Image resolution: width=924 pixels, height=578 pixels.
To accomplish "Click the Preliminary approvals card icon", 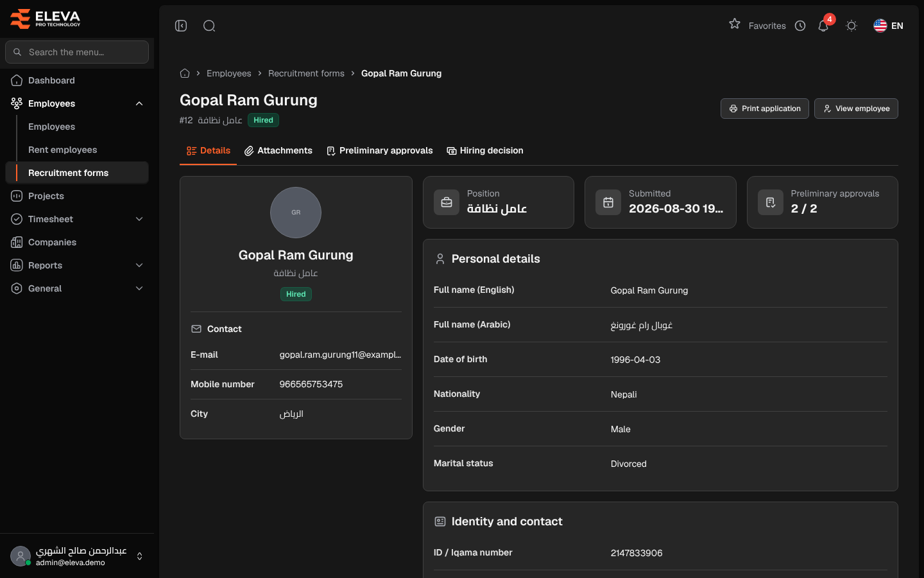I will coord(771,202).
